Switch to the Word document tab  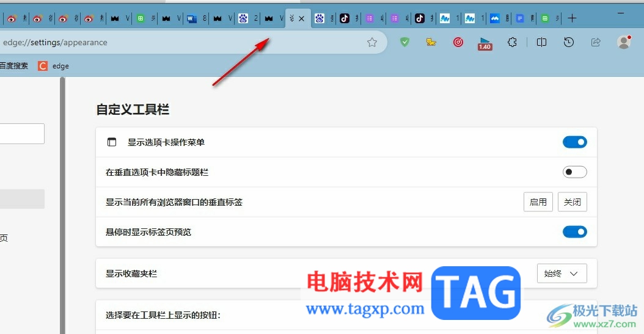click(x=197, y=18)
